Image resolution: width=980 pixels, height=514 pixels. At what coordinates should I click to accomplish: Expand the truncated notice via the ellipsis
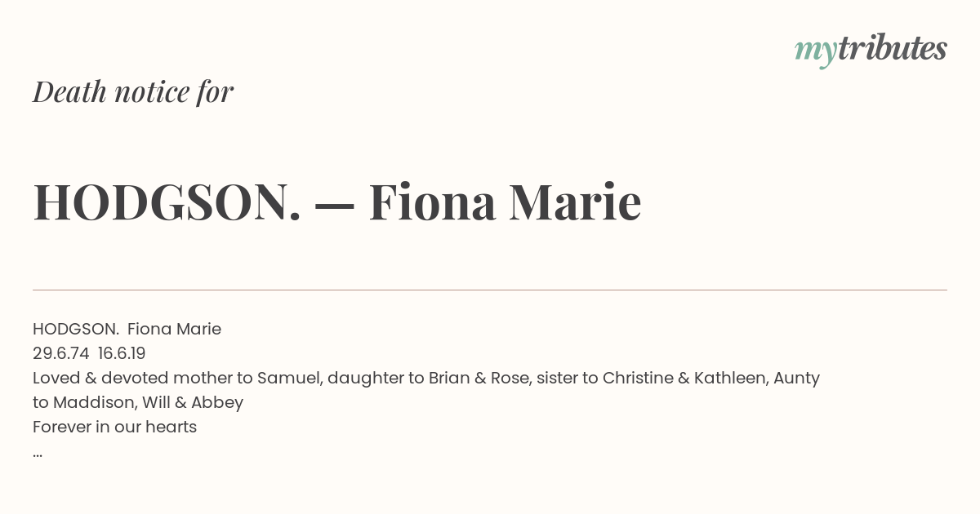[x=38, y=453]
